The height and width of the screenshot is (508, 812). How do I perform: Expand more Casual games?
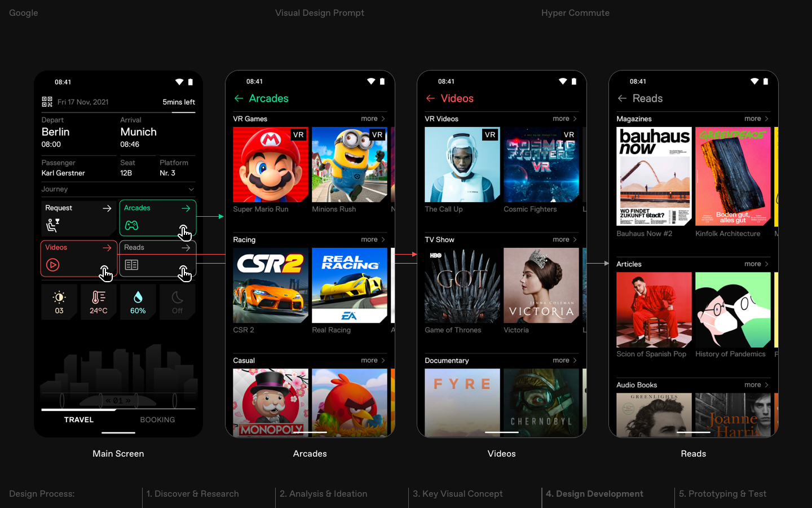373,360
